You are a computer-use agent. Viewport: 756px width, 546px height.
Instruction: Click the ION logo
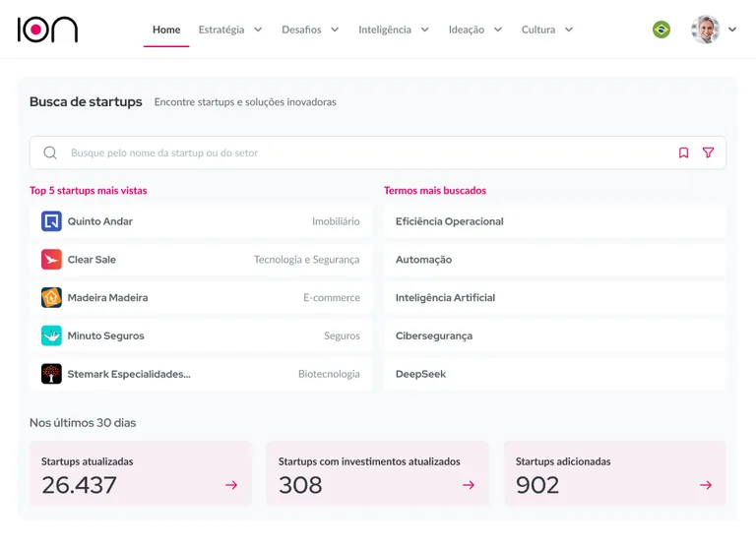click(x=47, y=30)
